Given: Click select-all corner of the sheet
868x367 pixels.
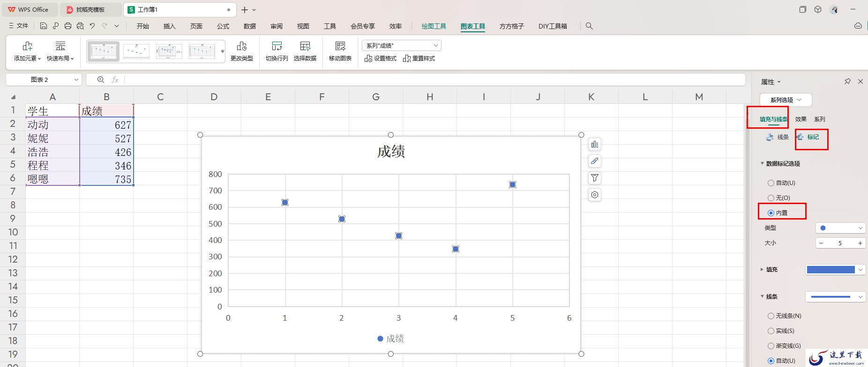Looking at the screenshot, I should pyautogui.click(x=13, y=97).
